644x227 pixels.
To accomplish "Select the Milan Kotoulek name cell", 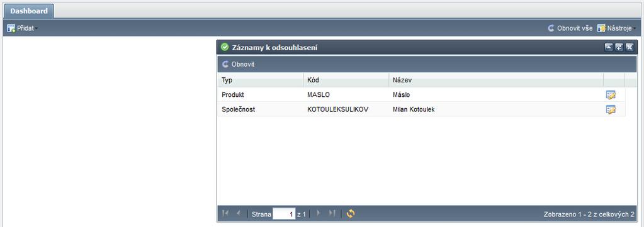I will coord(496,109).
